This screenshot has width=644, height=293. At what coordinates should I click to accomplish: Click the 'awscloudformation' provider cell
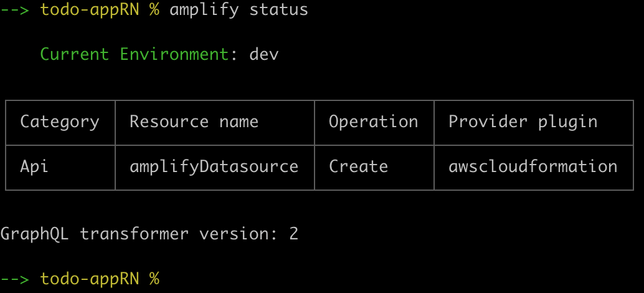tap(533, 166)
